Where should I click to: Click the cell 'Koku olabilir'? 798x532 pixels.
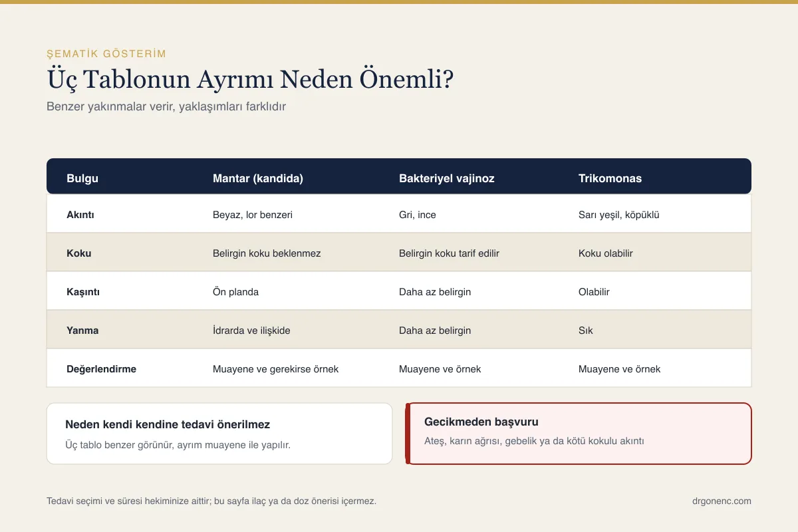606,253
